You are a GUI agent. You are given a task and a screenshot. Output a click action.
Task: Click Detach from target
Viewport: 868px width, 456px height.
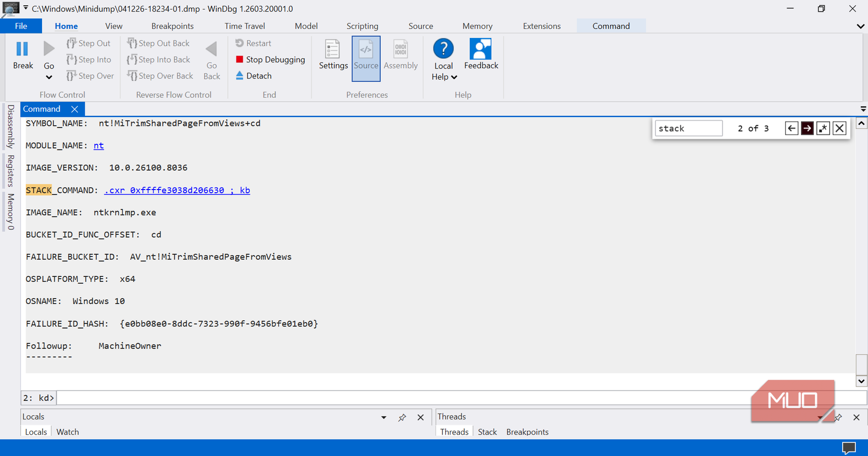pyautogui.click(x=254, y=76)
